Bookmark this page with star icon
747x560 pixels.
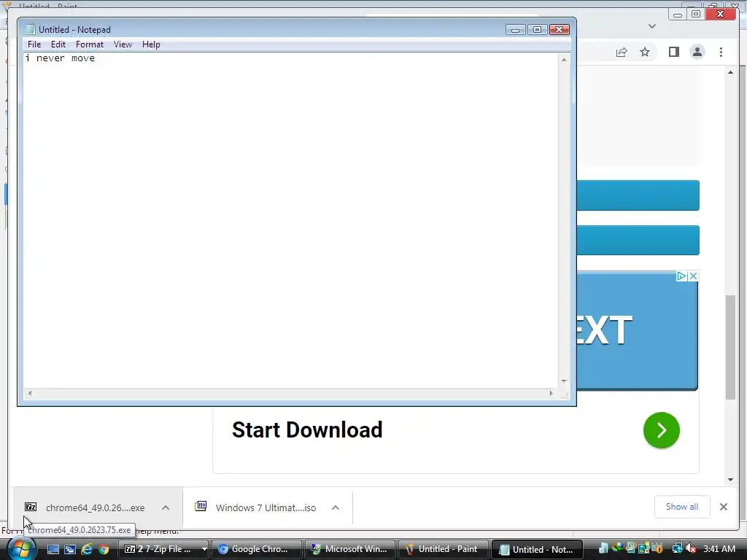tap(645, 52)
